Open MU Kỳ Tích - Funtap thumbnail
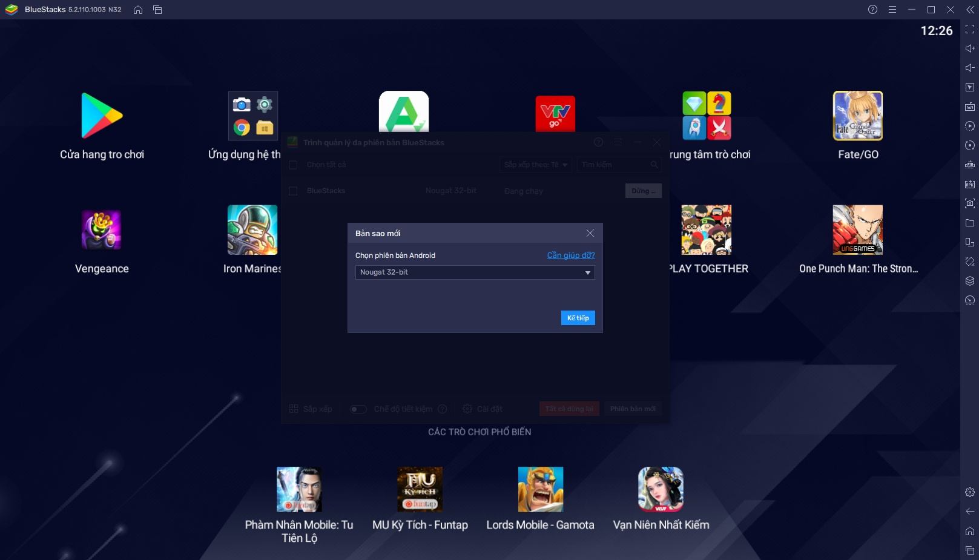Image resolution: width=979 pixels, height=560 pixels. 420,489
